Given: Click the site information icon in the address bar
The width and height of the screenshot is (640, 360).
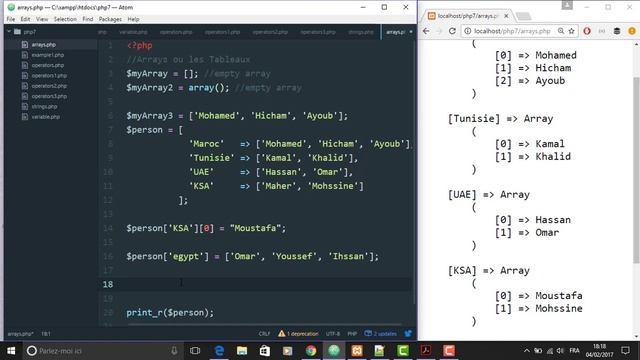Looking at the screenshot, I should point(468,31).
